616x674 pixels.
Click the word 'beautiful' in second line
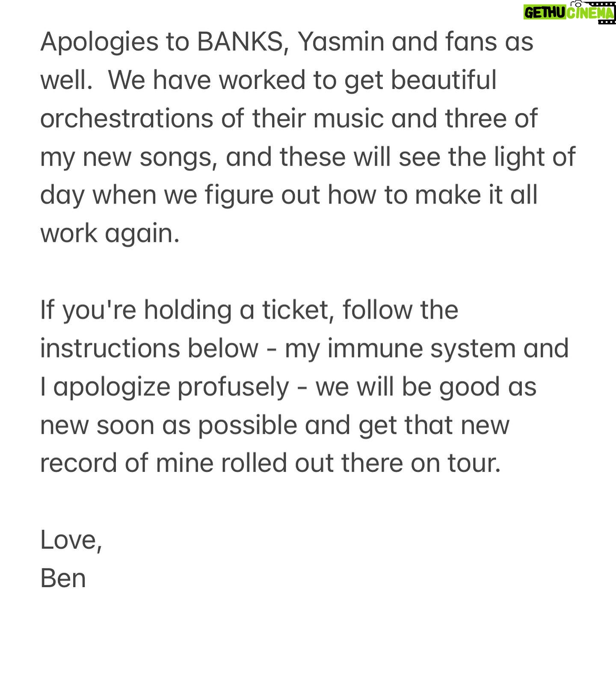(x=444, y=80)
